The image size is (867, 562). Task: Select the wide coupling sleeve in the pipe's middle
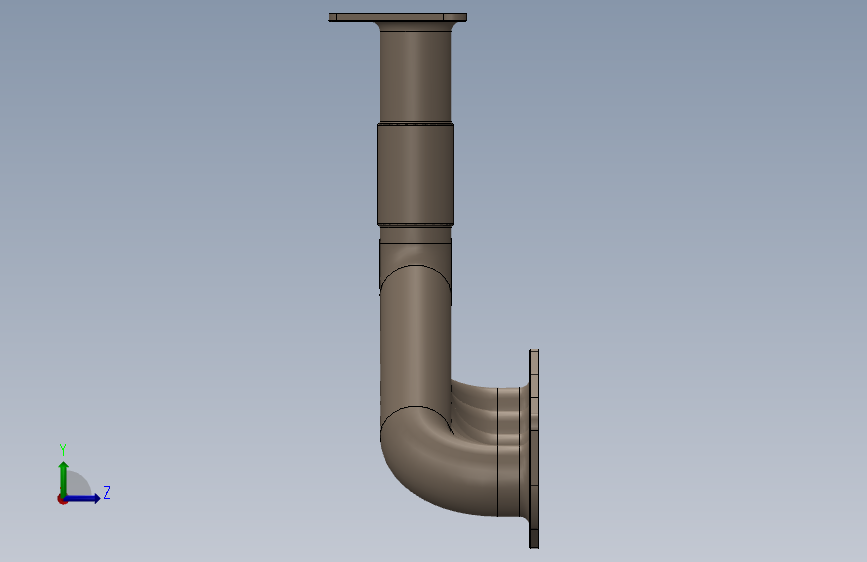click(x=415, y=175)
